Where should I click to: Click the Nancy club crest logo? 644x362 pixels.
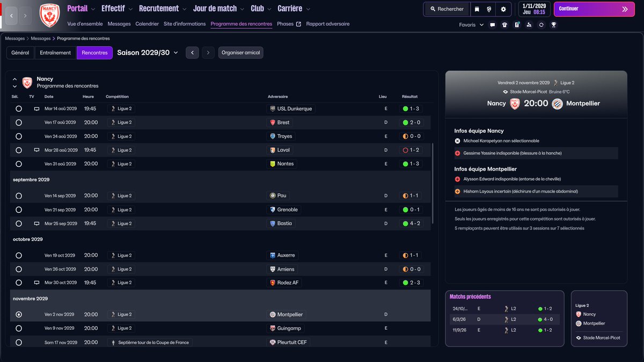tap(50, 16)
